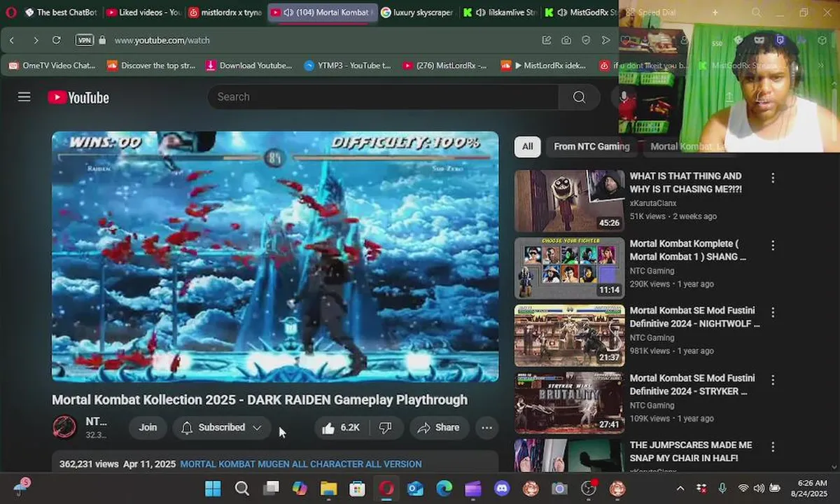Show hidden icons chevron in system tray
Image resolution: width=840 pixels, height=504 pixels.
coord(680,488)
